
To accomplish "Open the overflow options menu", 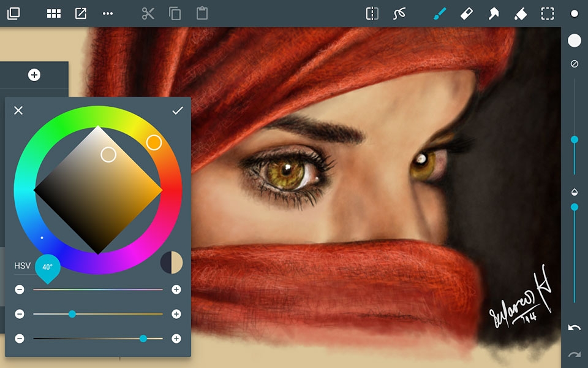I will pyautogui.click(x=107, y=13).
